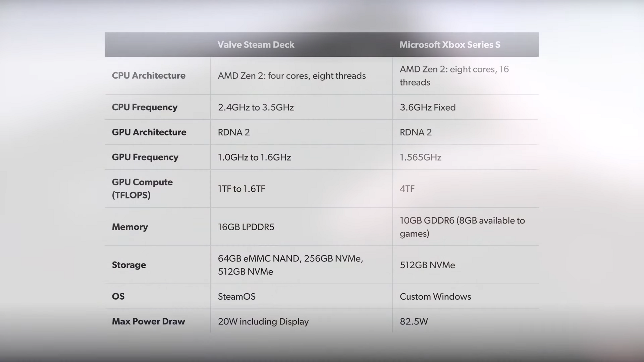
Task: Select the 16GB LPDDR5 memory cell
Action: (x=246, y=227)
